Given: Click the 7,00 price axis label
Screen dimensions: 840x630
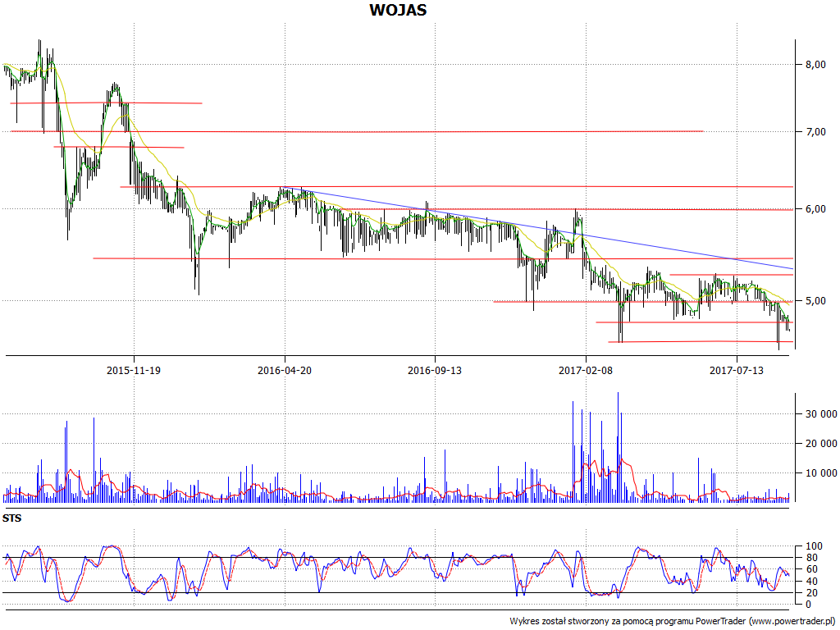Looking at the screenshot, I should click(815, 131).
